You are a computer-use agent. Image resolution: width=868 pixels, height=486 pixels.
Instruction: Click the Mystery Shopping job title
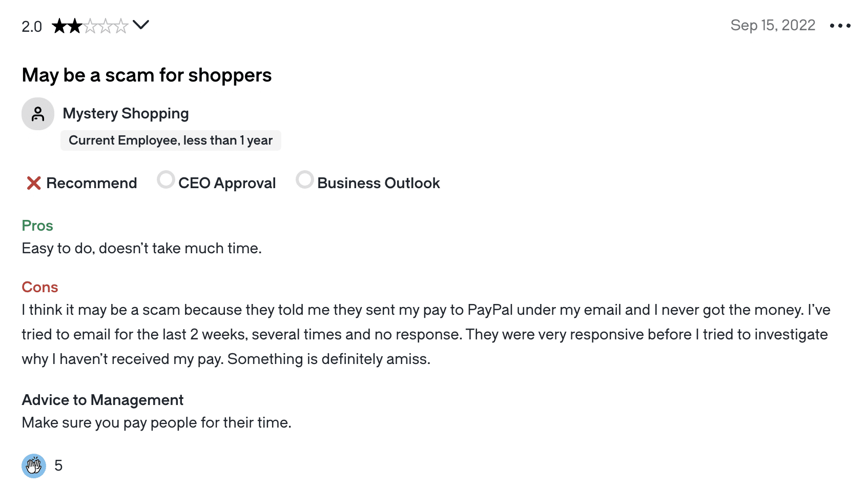coord(126,113)
